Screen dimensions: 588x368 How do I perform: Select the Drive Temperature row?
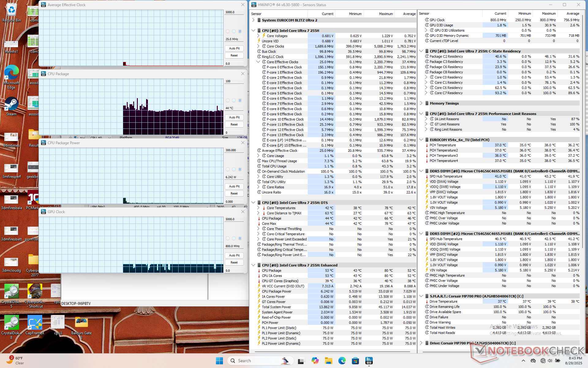click(x=502, y=301)
